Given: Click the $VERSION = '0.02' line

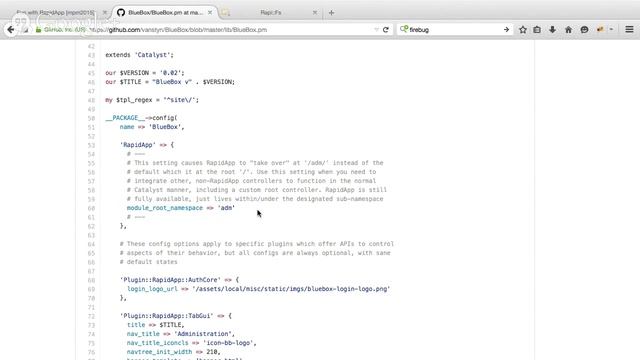Looking at the screenshot, I should coord(145,73).
